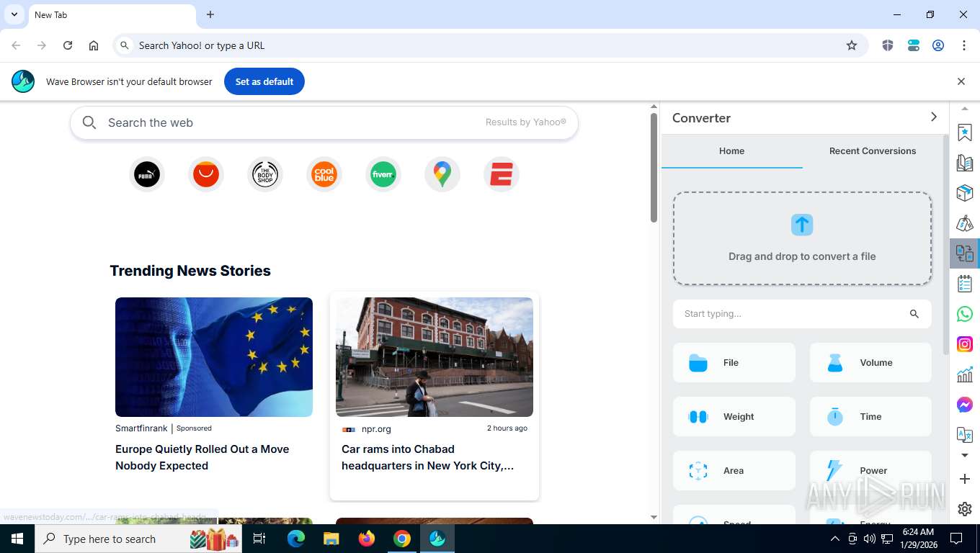Launch Microsoft Edge from taskbar
Image resolution: width=980 pixels, height=553 pixels.
[295, 539]
